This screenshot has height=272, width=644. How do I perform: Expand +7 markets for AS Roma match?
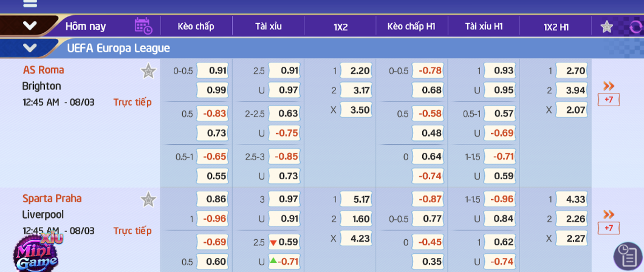(608, 100)
